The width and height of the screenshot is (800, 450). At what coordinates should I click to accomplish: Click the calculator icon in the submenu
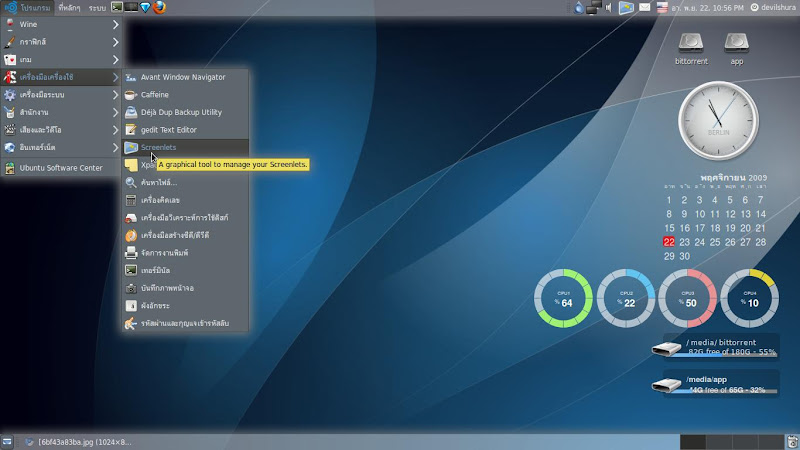131,200
